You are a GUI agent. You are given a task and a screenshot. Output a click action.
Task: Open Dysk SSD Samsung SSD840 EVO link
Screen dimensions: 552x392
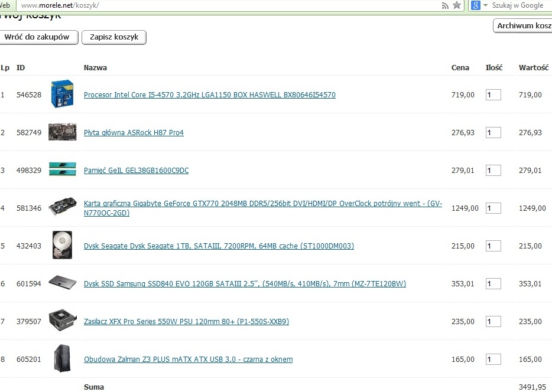pyautogui.click(x=245, y=284)
